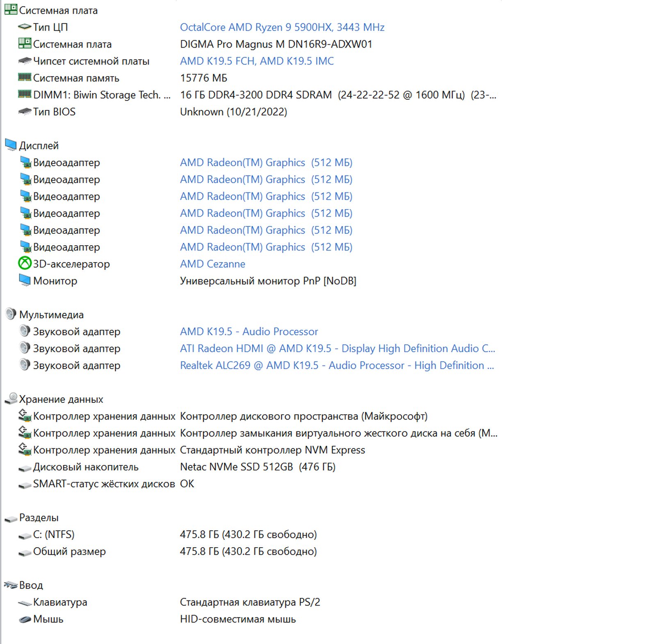This screenshot has height=644, width=656.
Task: Click the Xbox icon next to 3D-акселератор
Action: (25, 263)
